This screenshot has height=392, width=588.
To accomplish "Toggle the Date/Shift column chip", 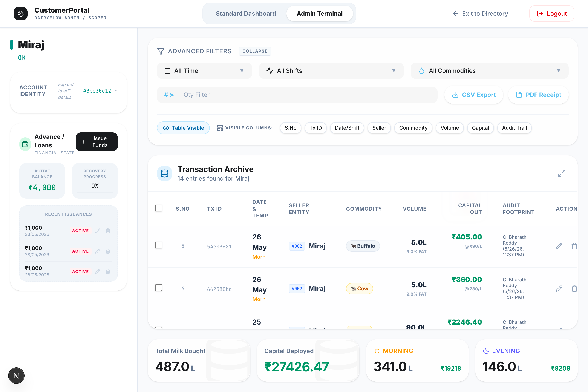I will point(347,128).
